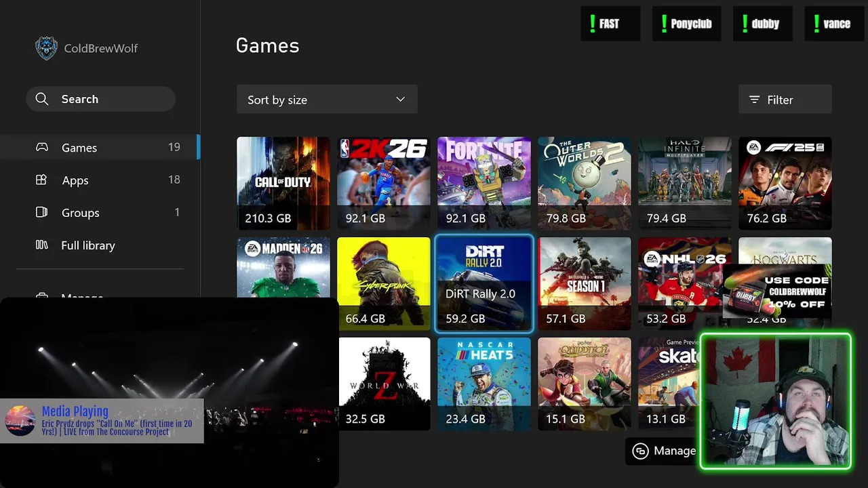
Task: Open the Madden 26 game tile
Action: click(283, 267)
